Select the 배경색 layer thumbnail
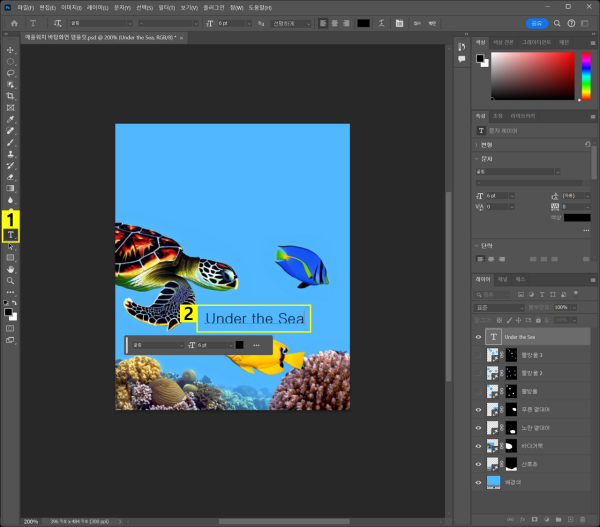Screen dimensions: 600x527 (x=493, y=481)
